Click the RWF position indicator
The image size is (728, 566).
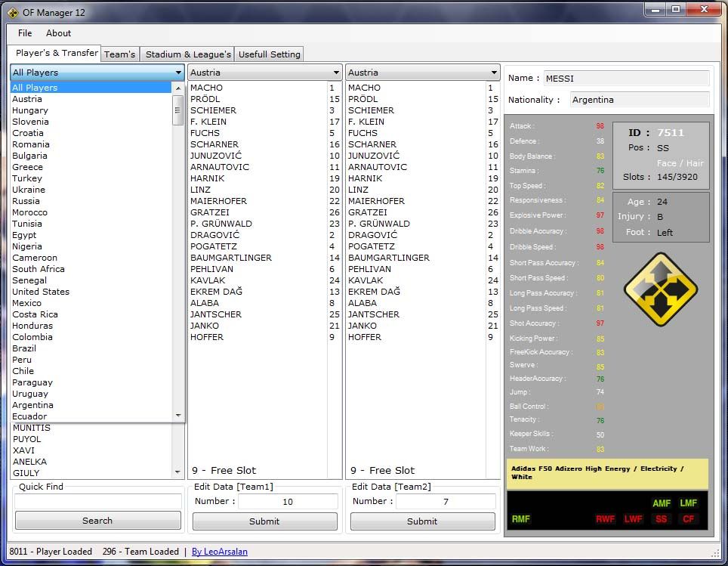605,519
